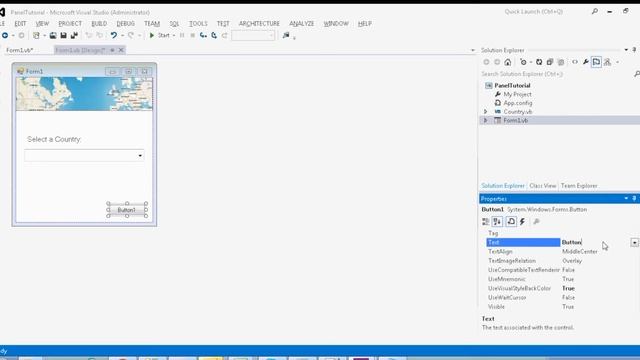Open the BUILD menu
Image resolution: width=640 pixels, height=360 pixels.
click(99, 24)
